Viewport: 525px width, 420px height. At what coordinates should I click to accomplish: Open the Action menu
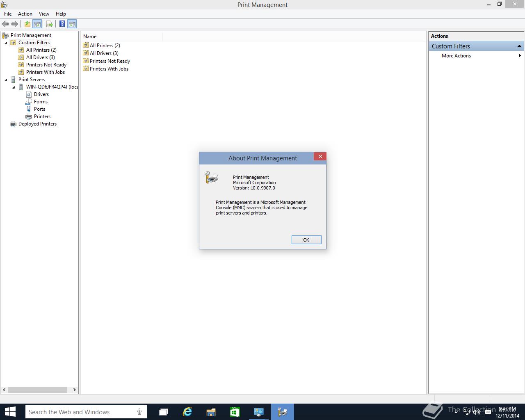coord(25,14)
